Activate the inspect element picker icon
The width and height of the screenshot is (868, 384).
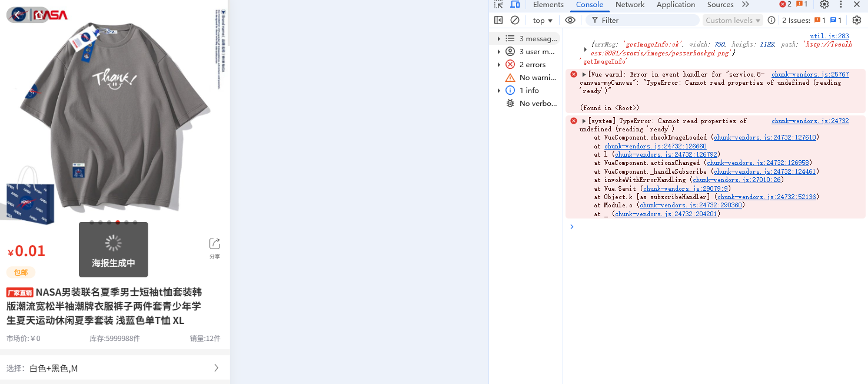click(x=498, y=5)
